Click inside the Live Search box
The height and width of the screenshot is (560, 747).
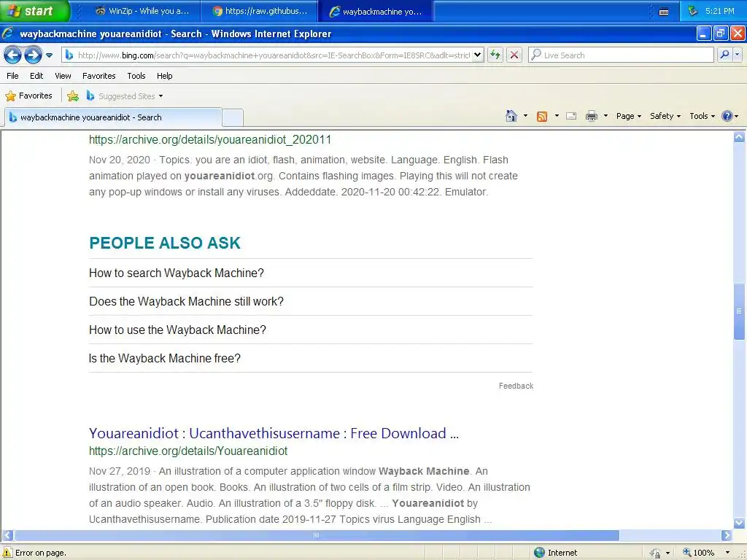click(x=622, y=55)
